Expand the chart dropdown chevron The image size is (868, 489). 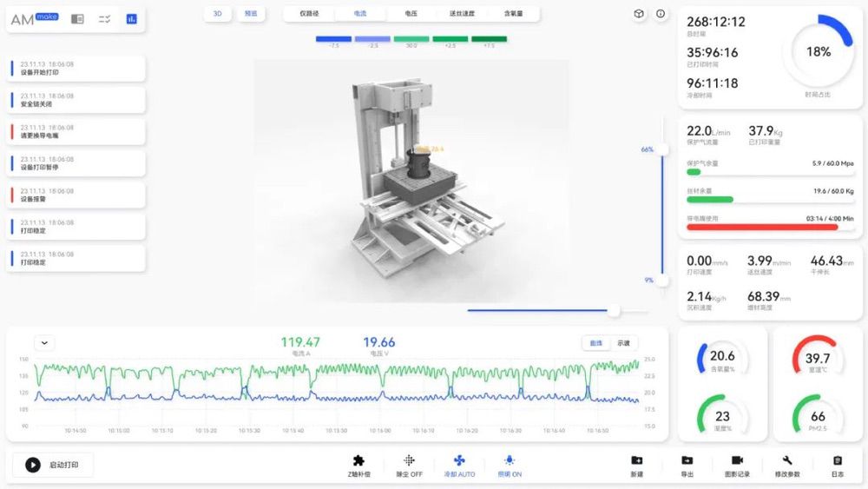pos(44,343)
